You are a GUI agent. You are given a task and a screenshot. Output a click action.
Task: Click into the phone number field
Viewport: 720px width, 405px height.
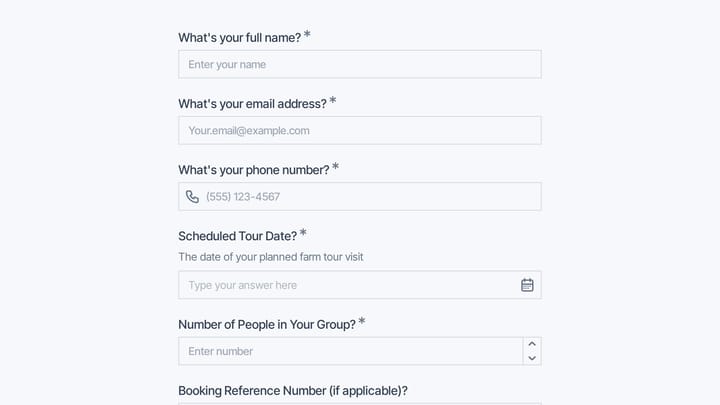pos(360,197)
